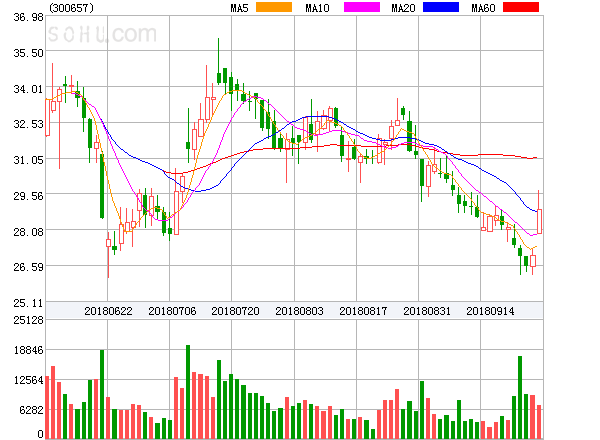Click the 20180720 date label
Screen dimensions: 600x440
(235, 311)
